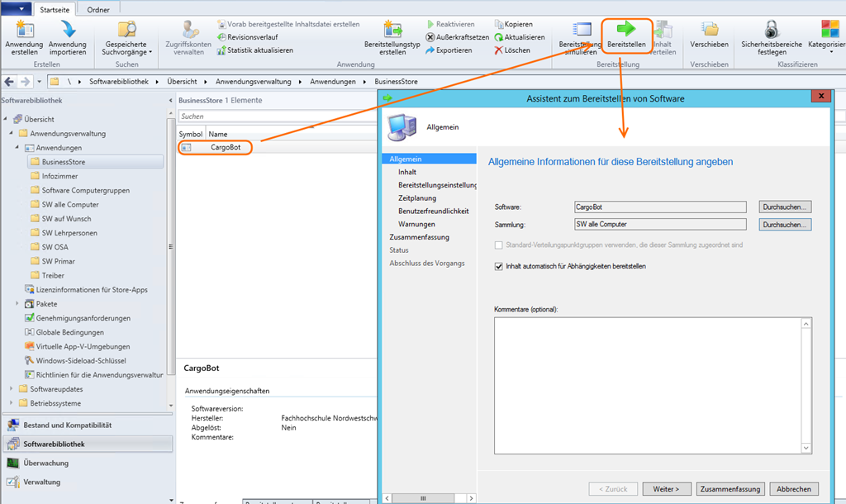This screenshot has height=504, width=846.
Task: Click Durchsuchen next to Sammlung field
Action: click(786, 224)
